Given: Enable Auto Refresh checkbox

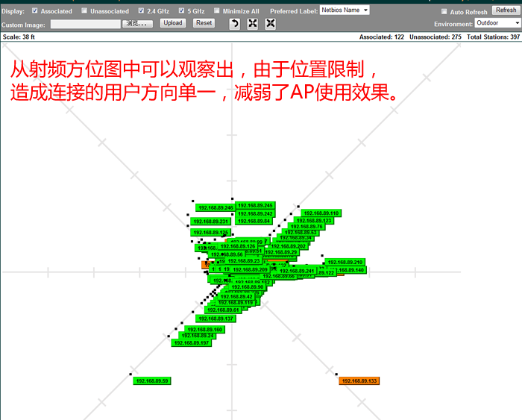Looking at the screenshot, I should 444,12.
